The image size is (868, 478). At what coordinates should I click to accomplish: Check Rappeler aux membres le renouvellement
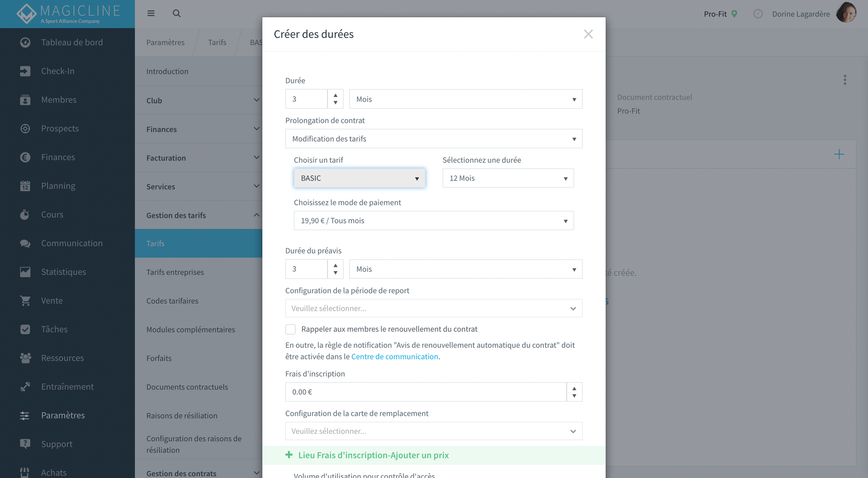290,329
